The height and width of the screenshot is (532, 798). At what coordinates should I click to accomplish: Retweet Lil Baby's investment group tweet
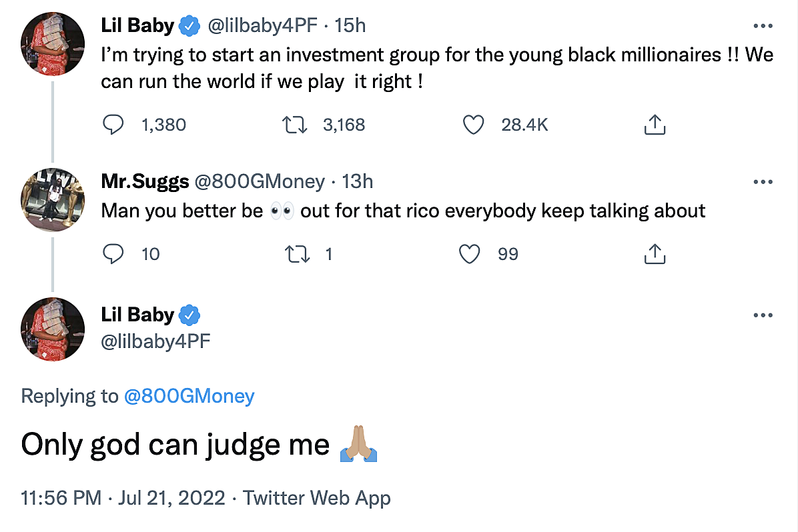(294, 125)
